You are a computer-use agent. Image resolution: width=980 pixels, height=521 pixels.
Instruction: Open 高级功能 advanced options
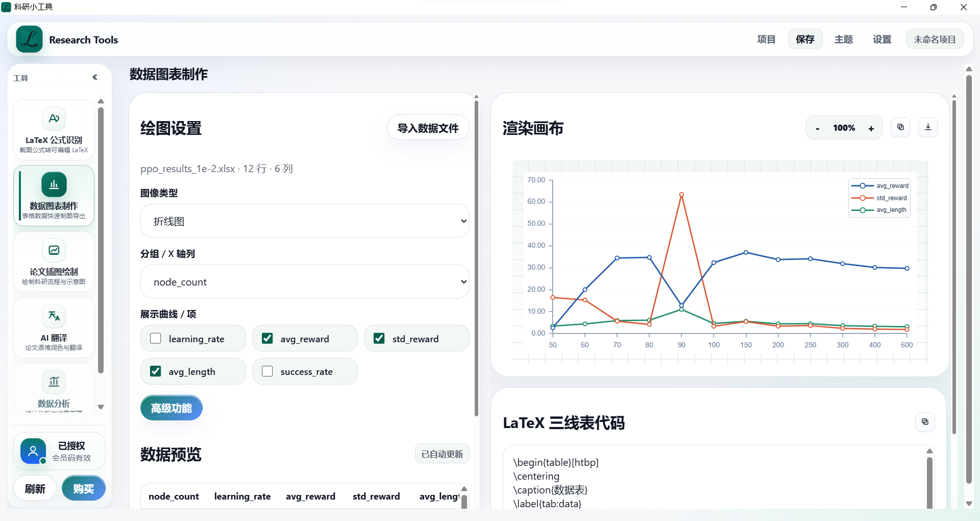point(171,408)
